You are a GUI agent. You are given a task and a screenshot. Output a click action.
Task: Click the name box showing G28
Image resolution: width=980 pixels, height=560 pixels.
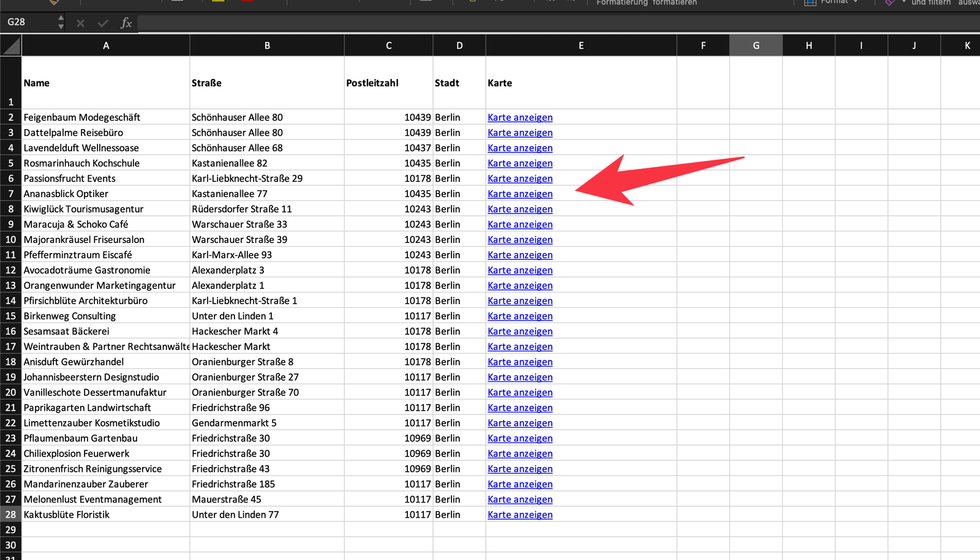[29, 22]
